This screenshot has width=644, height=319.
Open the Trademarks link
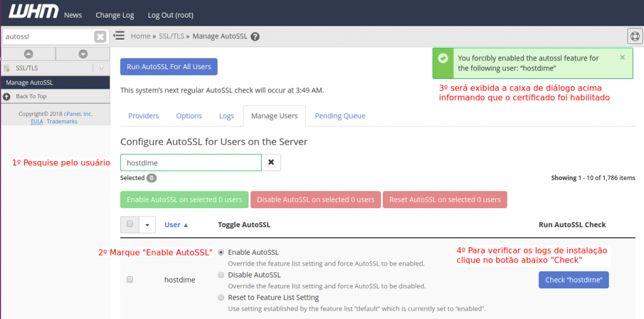pos(62,121)
